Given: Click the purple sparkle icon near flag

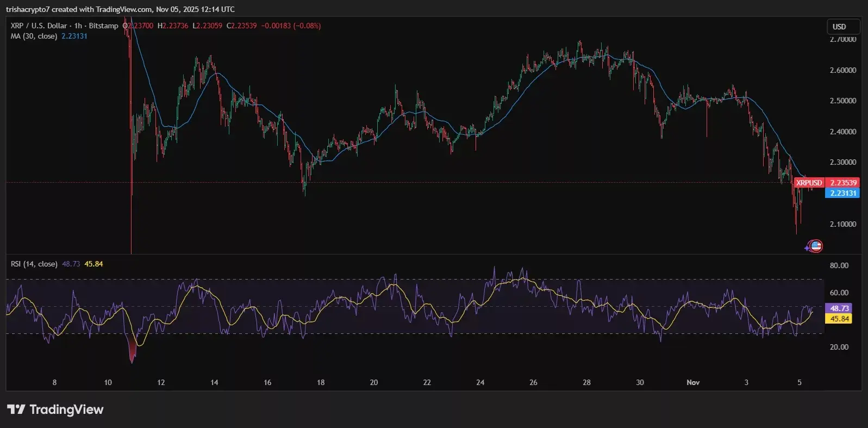Looking at the screenshot, I should 807,248.
